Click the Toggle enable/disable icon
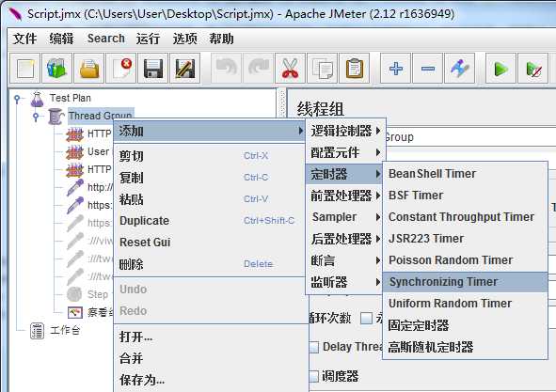The width and height of the screenshot is (556, 392). 459,69
